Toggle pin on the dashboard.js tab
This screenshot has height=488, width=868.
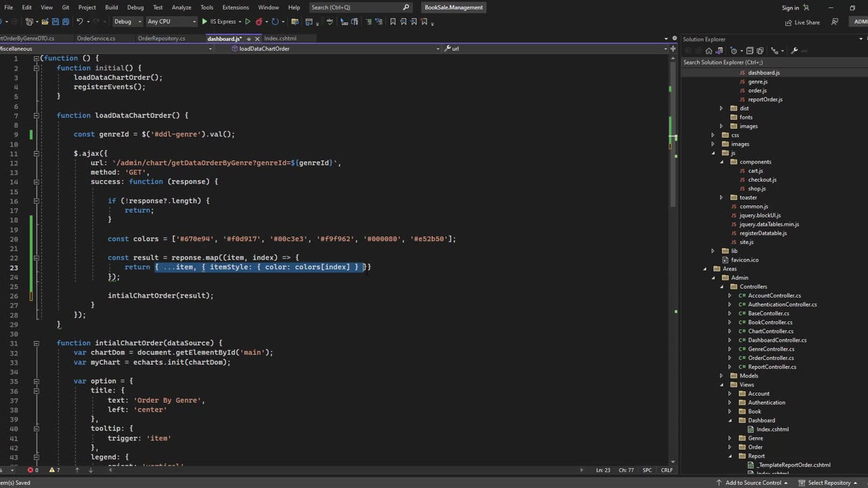[249, 39]
